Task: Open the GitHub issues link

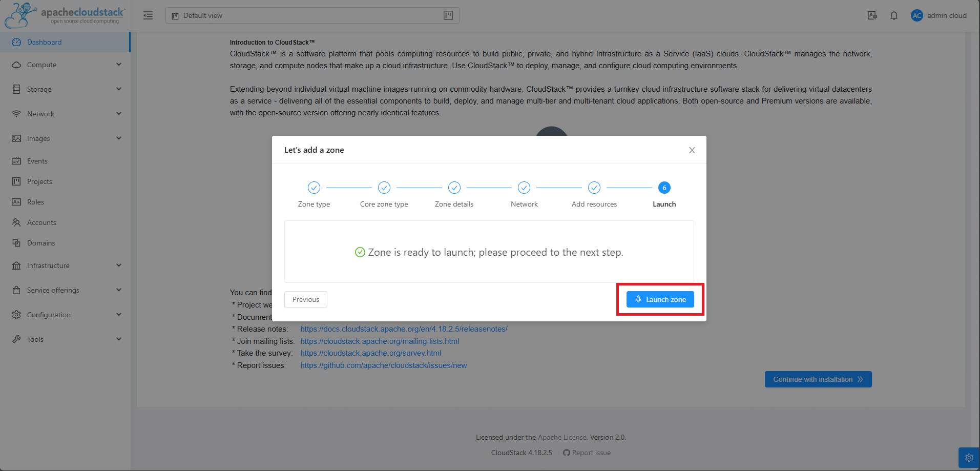Action: point(383,365)
